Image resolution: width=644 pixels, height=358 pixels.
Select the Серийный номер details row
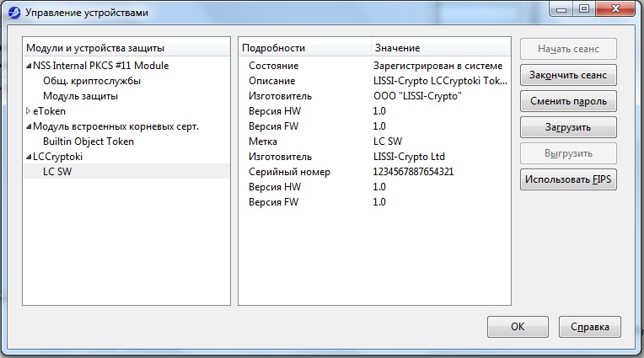coord(374,172)
